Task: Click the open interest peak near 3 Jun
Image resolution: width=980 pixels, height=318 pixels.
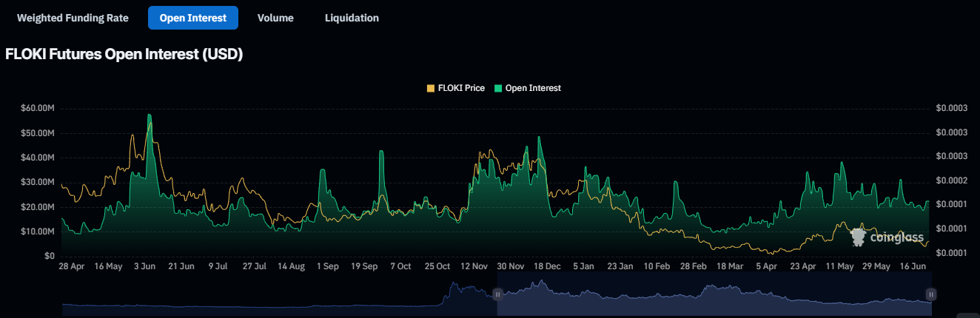Action: point(150,115)
